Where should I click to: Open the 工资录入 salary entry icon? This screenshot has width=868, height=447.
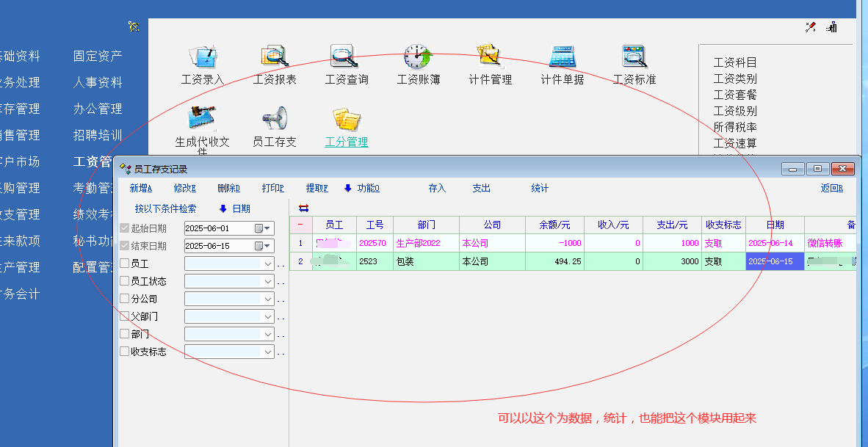[202, 57]
